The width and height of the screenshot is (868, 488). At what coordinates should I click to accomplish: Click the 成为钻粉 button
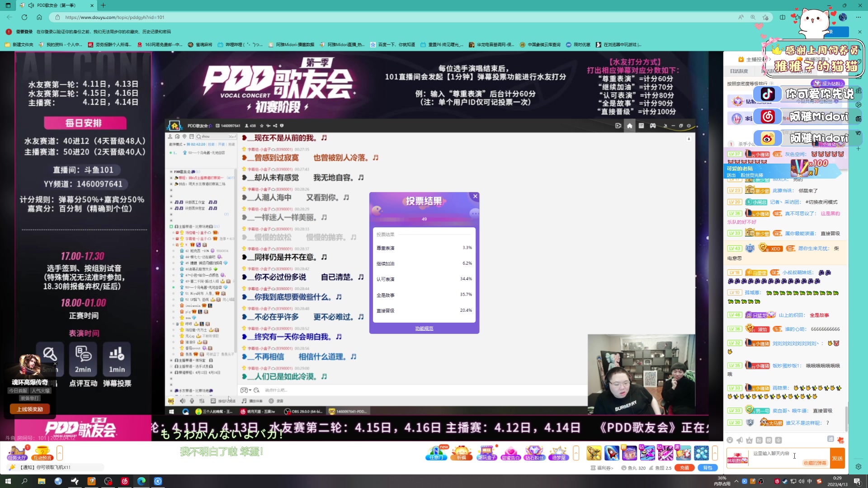pyautogui.click(x=829, y=84)
